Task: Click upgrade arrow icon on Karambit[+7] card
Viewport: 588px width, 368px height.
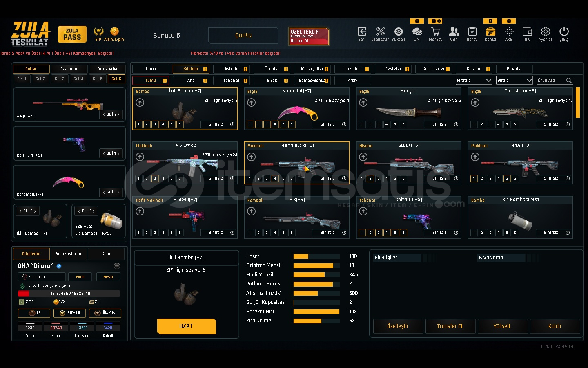Action: 252,103
